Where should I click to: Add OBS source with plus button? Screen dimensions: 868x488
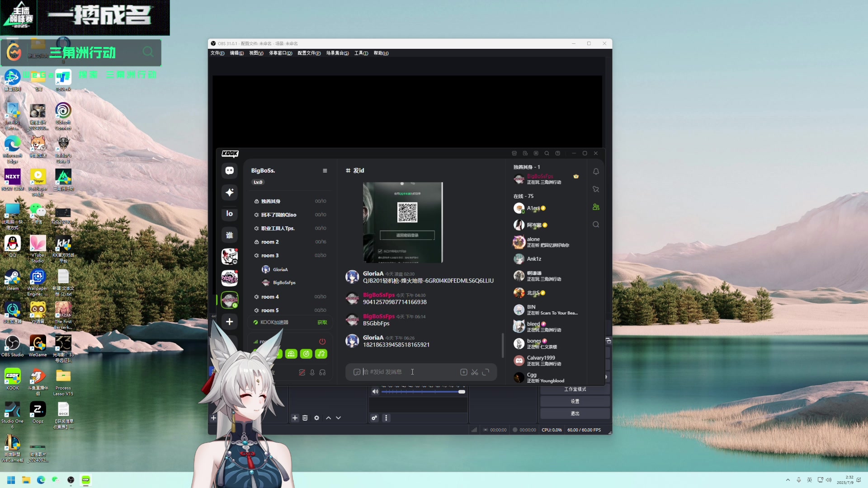pyautogui.click(x=295, y=418)
